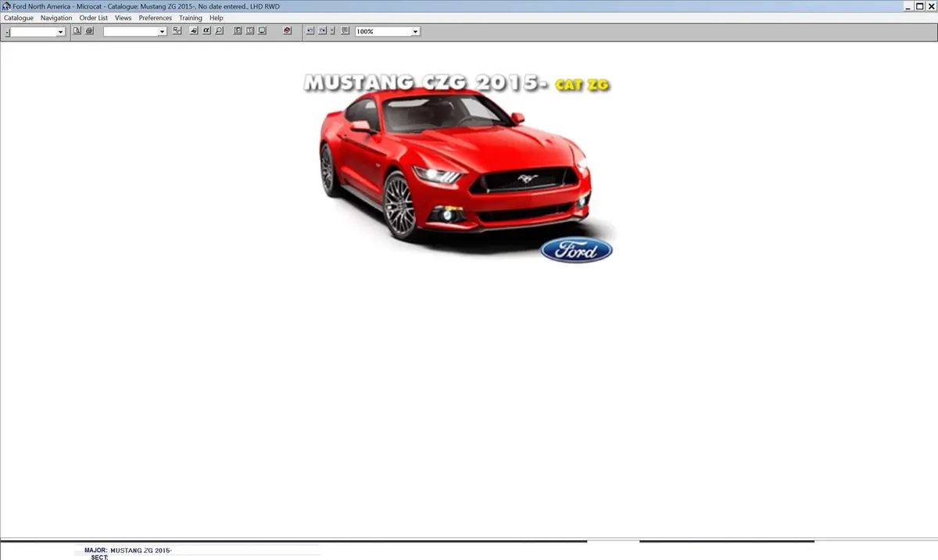Click the alpha symbol toolbar icon

[206, 31]
